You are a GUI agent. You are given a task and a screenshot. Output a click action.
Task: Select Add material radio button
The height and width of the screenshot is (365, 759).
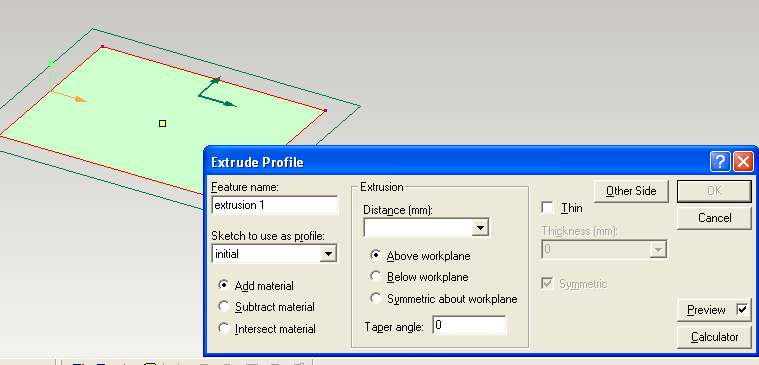pos(224,286)
